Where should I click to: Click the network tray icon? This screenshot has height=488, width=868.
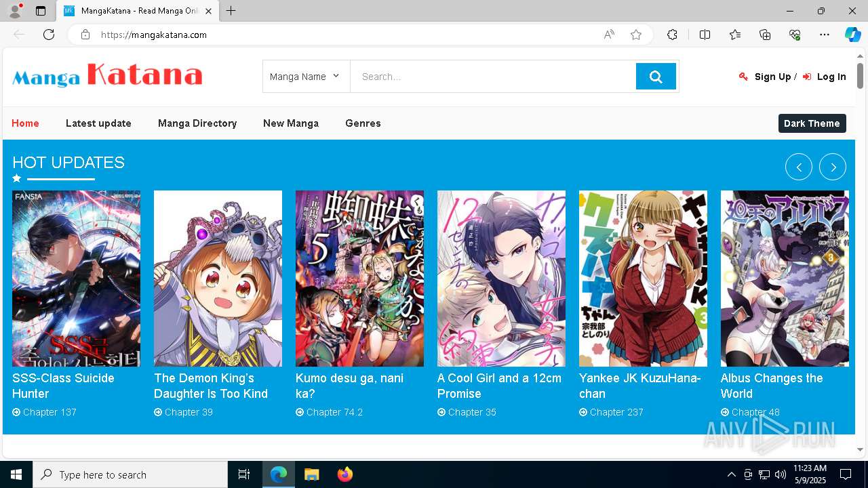click(764, 474)
